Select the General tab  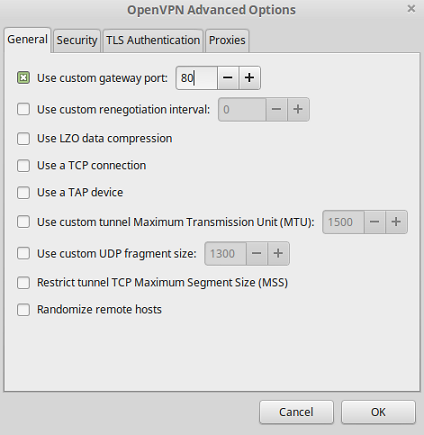pyautogui.click(x=27, y=40)
